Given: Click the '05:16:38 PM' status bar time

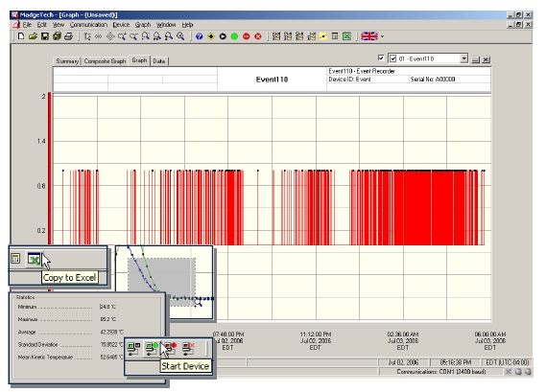Looking at the screenshot, I should click(456, 362).
